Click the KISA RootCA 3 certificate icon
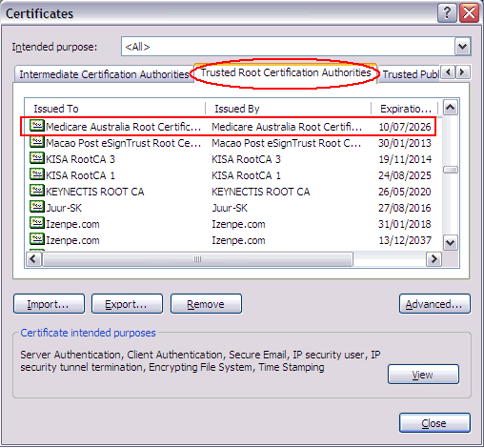Screen dimensions: 484x448 37,158
